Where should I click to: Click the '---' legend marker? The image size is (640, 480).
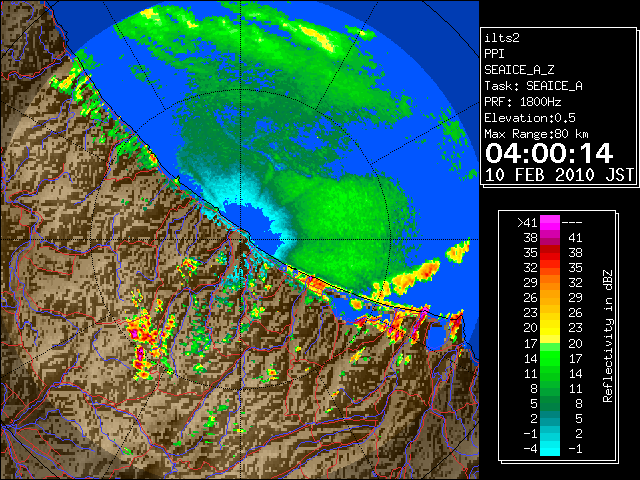point(572,222)
